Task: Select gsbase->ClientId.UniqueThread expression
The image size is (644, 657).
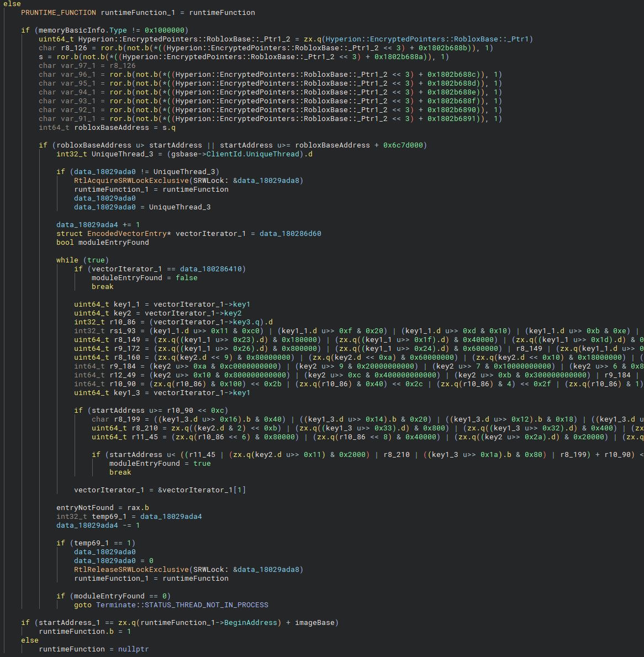Action: click(x=236, y=154)
